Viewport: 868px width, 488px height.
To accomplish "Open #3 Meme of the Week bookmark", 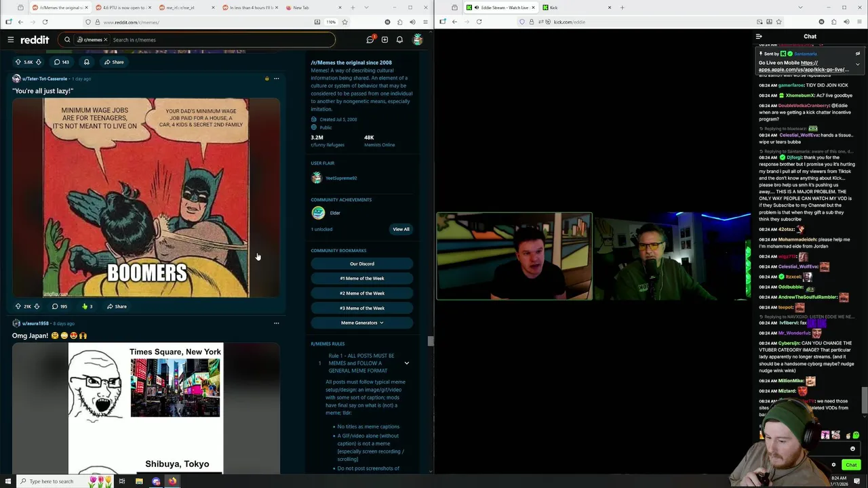I will pyautogui.click(x=362, y=308).
